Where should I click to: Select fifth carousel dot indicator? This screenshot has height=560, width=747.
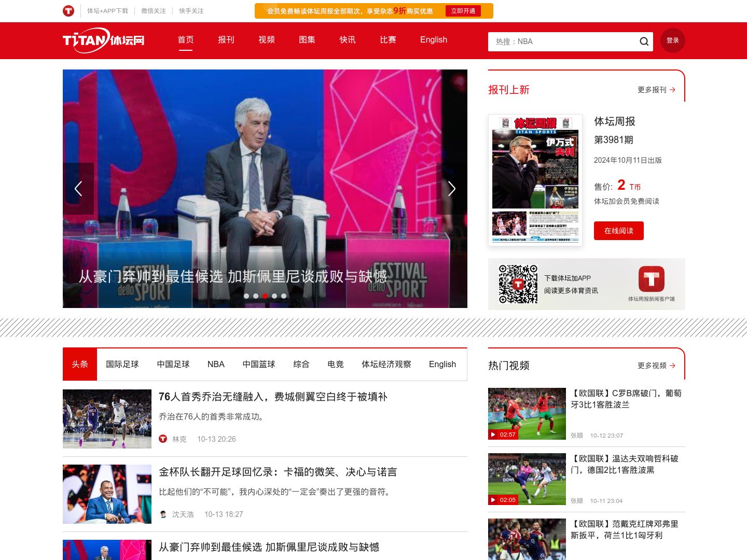[x=284, y=296]
